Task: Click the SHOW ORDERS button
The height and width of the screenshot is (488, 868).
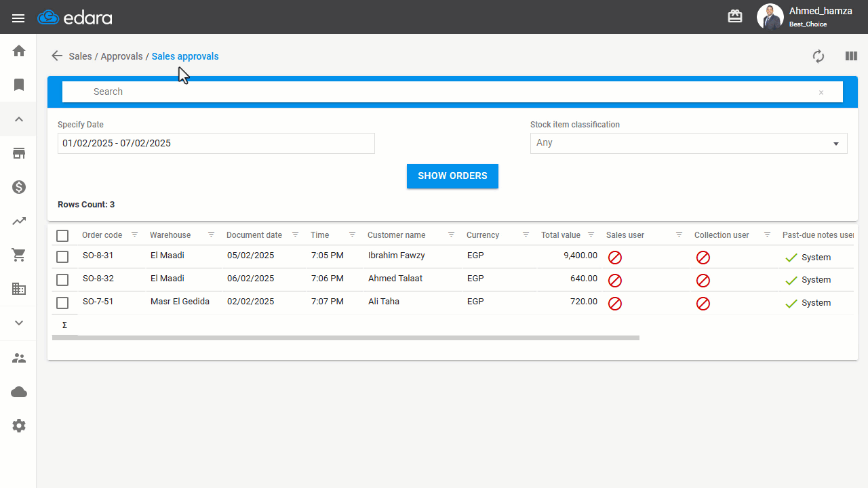Action: pos(452,176)
